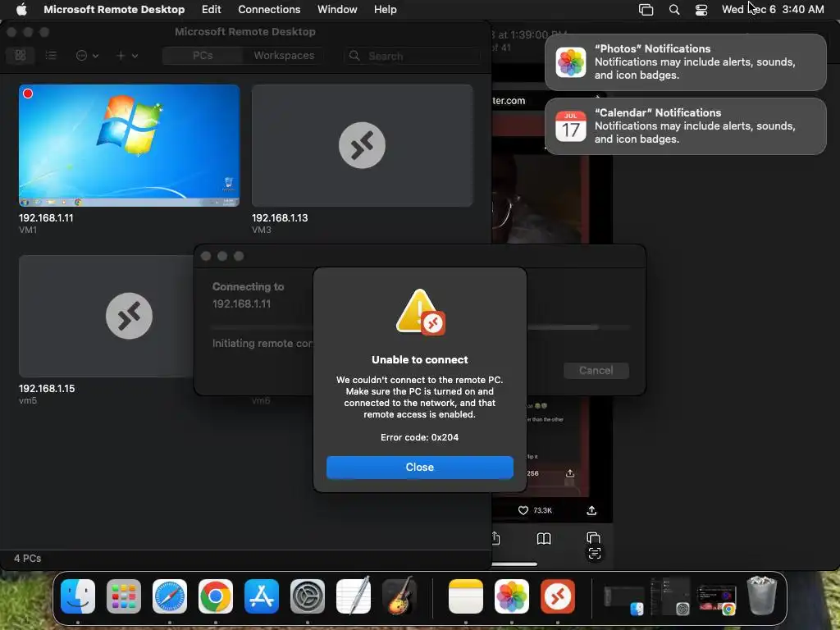
Task: Click the Chrome minimized window in Dock
Action: 716,598
